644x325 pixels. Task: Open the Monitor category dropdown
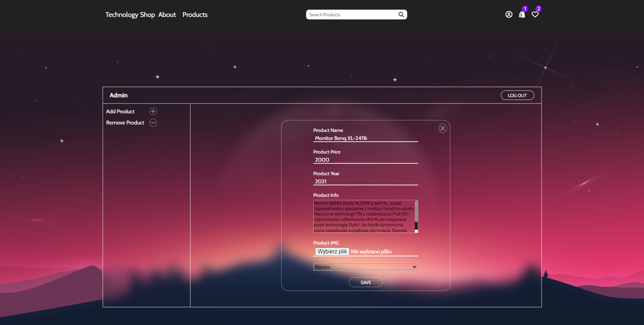click(x=366, y=267)
